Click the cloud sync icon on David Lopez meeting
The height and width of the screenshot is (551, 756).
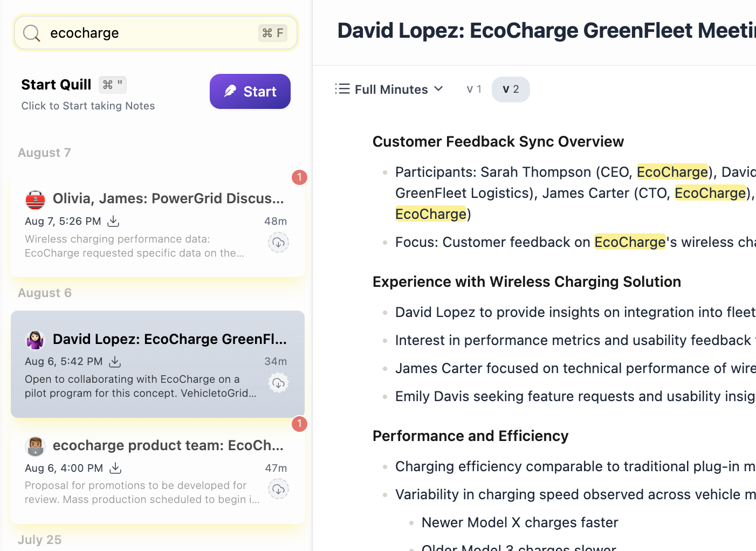pos(278,383)
